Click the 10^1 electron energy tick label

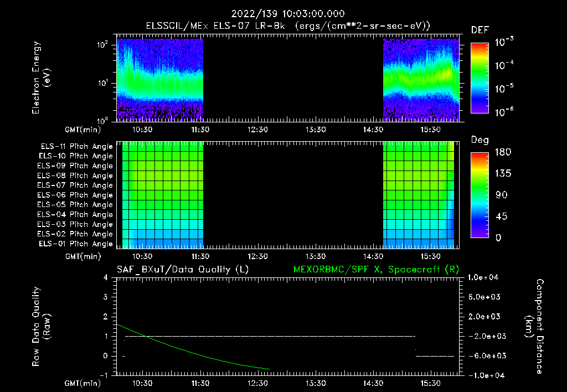102,83
